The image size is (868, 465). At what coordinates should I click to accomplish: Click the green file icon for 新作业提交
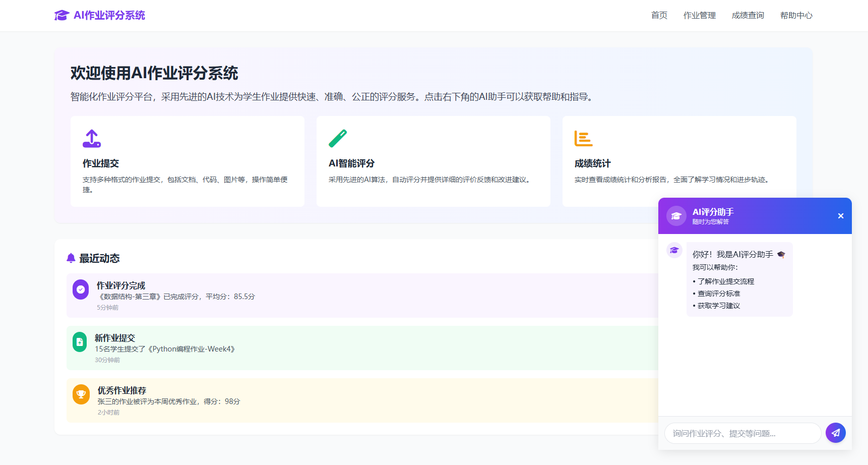coord(80,342)
